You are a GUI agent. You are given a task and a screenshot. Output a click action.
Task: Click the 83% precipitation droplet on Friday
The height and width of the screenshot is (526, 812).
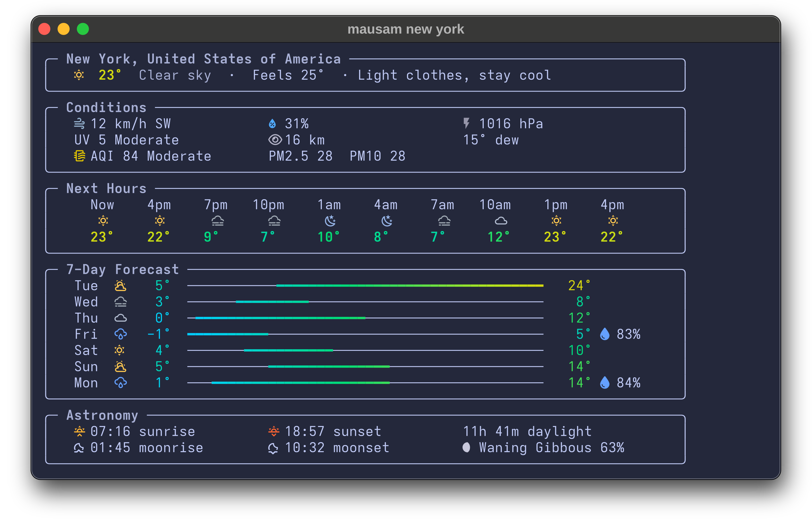pos(605,334)
